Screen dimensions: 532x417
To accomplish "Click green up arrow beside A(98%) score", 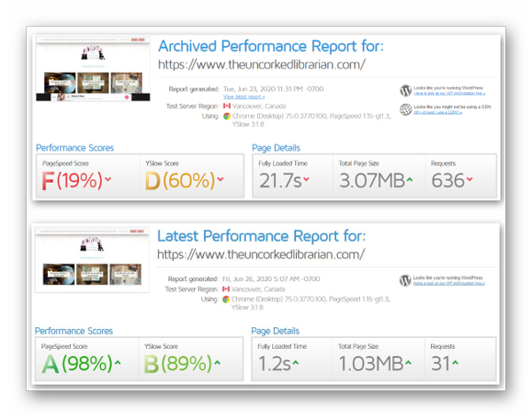I will click(x=118, y=363).
